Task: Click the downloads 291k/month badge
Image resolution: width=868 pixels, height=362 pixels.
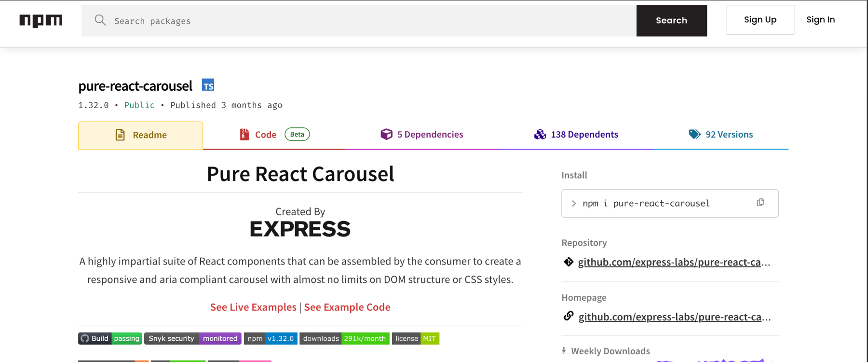Action: pyautogui.click(x=344, y=338)
